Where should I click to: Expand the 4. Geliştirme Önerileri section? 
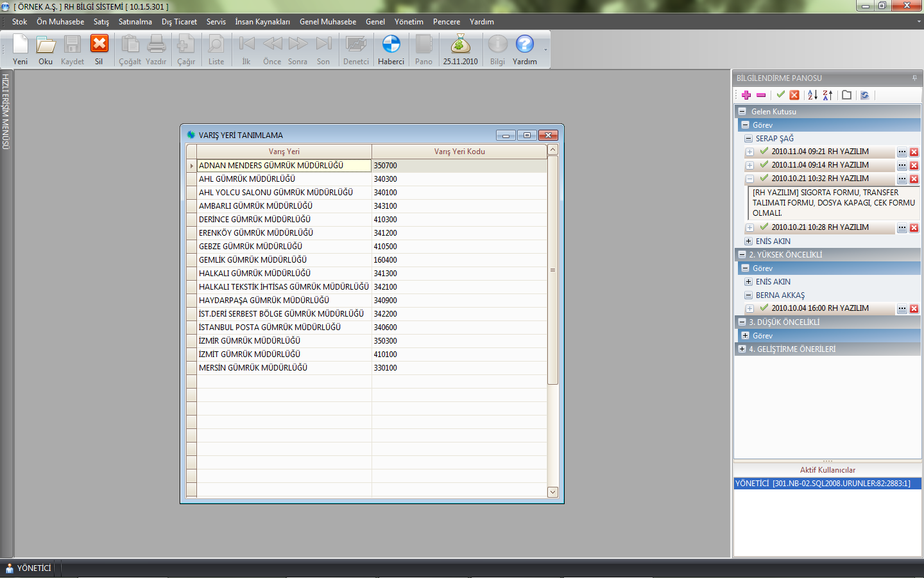[742, 349]
